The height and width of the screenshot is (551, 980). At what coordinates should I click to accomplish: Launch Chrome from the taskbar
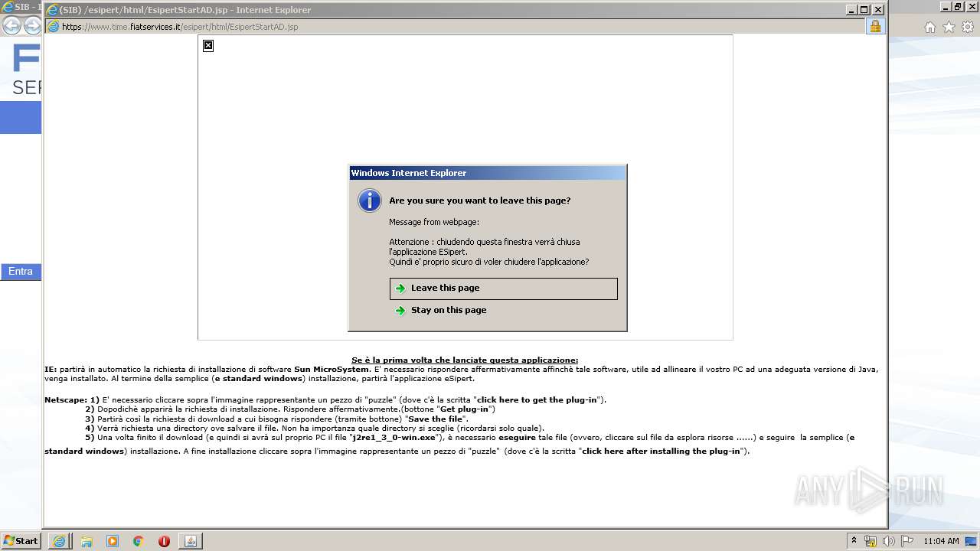pos(139,541)
